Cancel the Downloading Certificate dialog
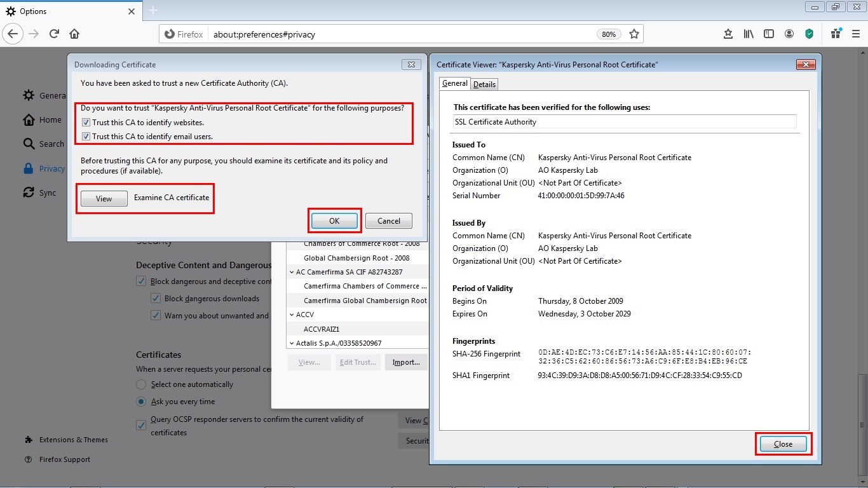 (x=389, y=221)
